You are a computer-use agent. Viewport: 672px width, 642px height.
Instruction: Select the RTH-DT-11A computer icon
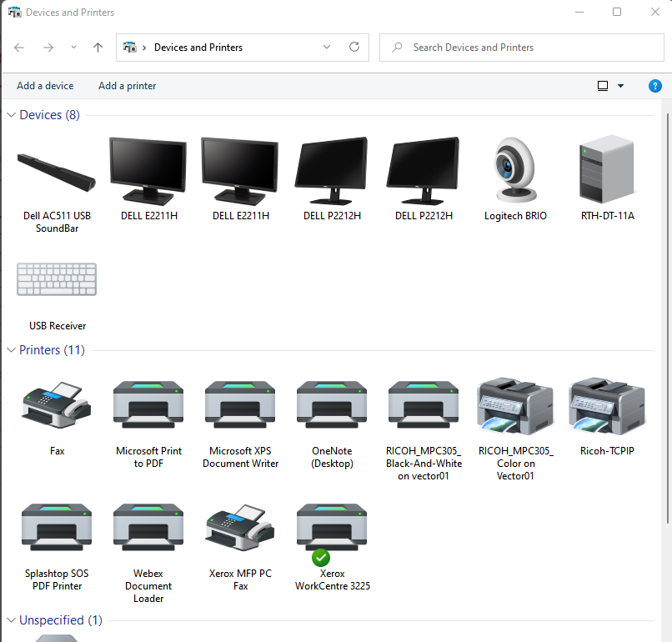point(607,170)
